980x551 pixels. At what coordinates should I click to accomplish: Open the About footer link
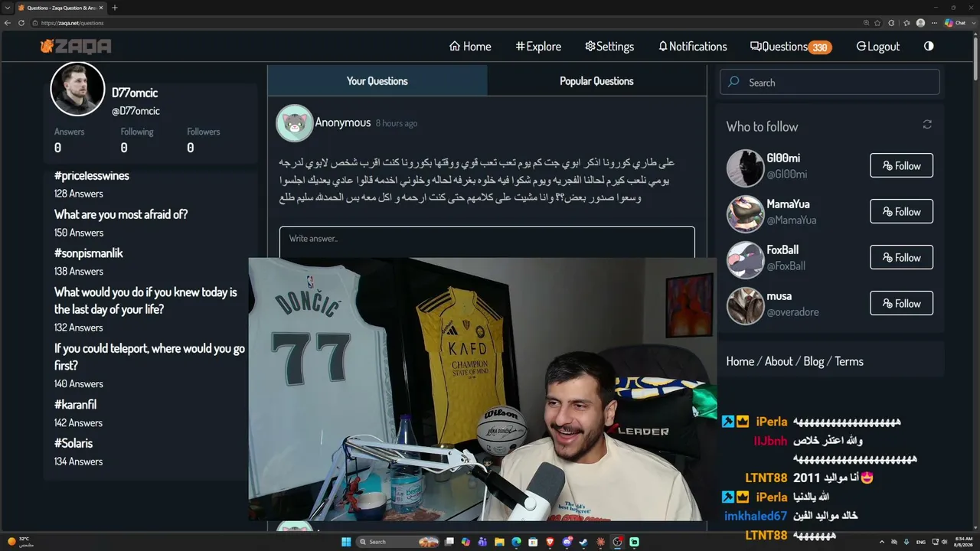[779, 361]
